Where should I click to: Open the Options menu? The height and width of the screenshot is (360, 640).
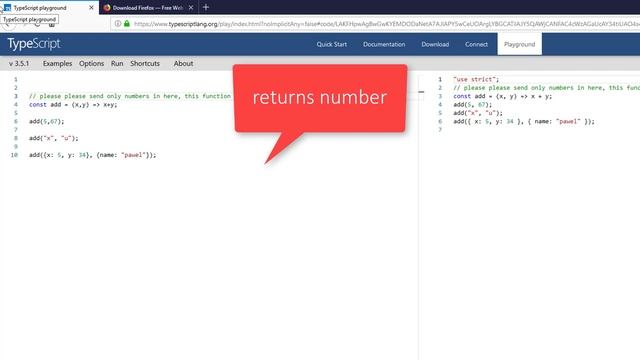[91, 64]
